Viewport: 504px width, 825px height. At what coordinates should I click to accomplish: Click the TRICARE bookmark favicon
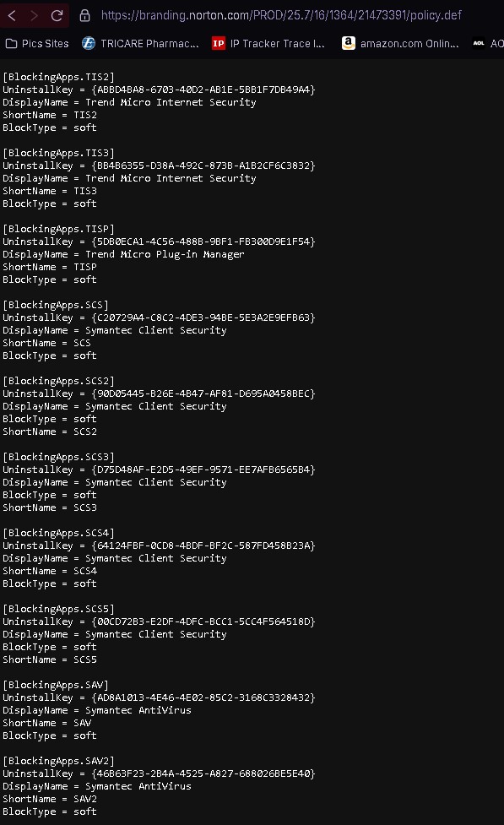[x=89, y=44]
